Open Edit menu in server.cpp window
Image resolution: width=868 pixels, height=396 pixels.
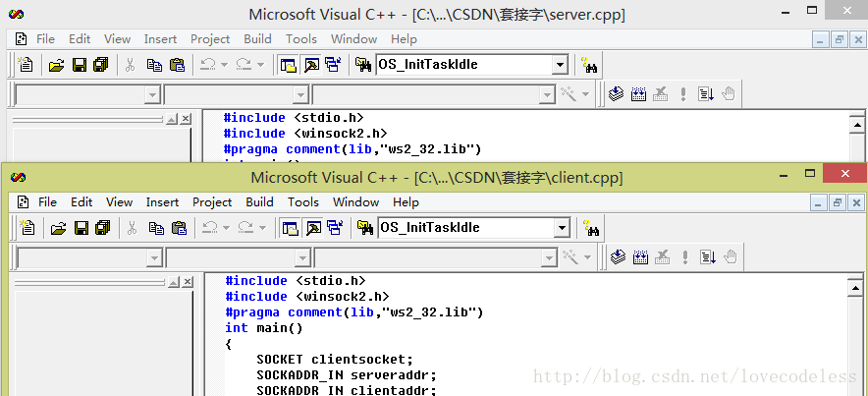click(80, 39)
